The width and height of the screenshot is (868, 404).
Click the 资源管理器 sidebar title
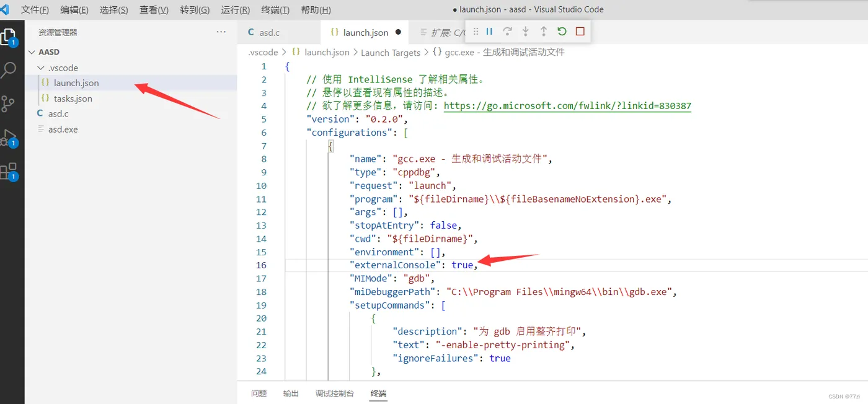click(58, 32)
